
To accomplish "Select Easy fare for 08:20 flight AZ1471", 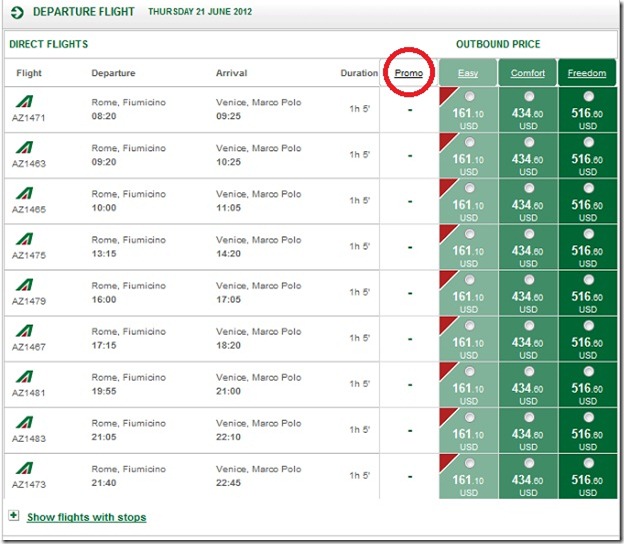I will (x=470, y=96).
